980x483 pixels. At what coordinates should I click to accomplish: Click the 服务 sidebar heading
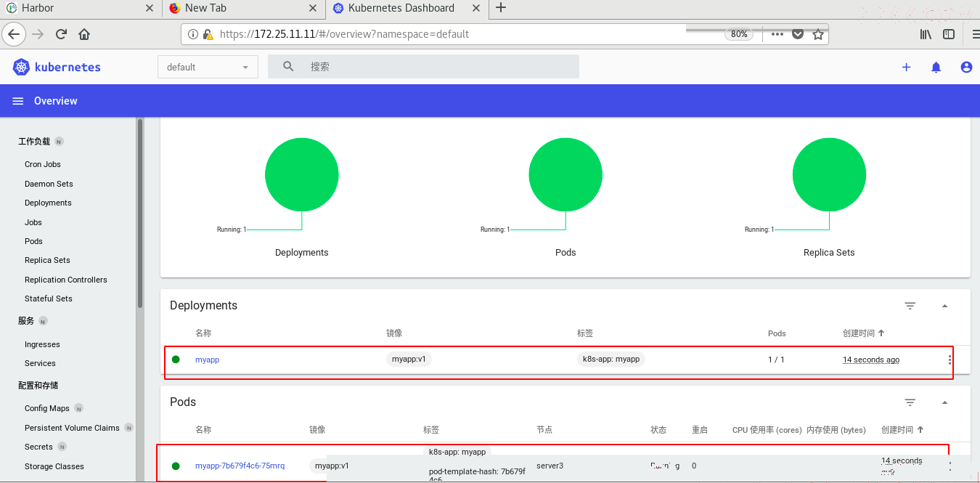pyautogui.click(x=26, y=321)
